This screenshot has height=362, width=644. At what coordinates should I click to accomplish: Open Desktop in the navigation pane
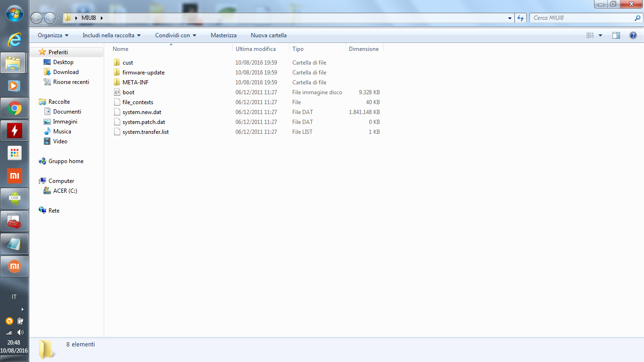[63, 62]
